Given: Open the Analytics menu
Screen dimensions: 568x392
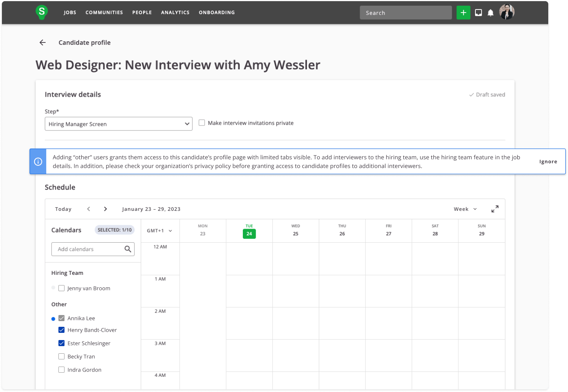Looking at the screenshot, I should coord(175,13).
